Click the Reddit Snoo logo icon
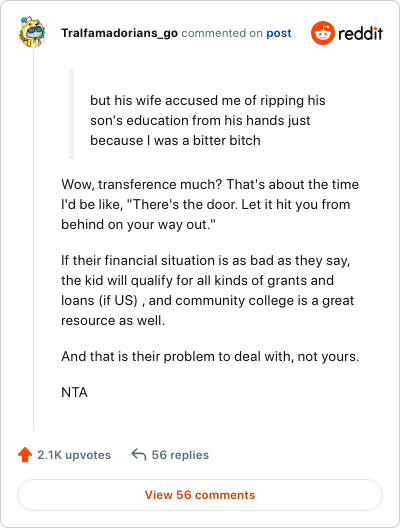 click(x=323, y=33)
